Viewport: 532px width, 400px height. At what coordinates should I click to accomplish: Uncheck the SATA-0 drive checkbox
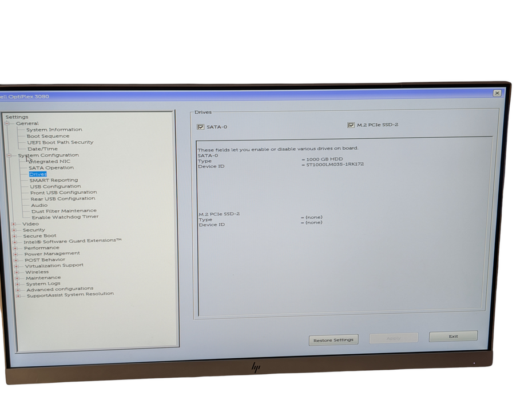coord(201,127)
